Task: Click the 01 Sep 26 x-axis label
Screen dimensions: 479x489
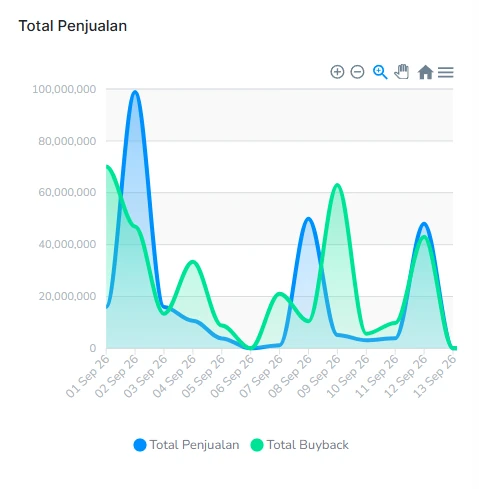Action: [x=88, y=376]
